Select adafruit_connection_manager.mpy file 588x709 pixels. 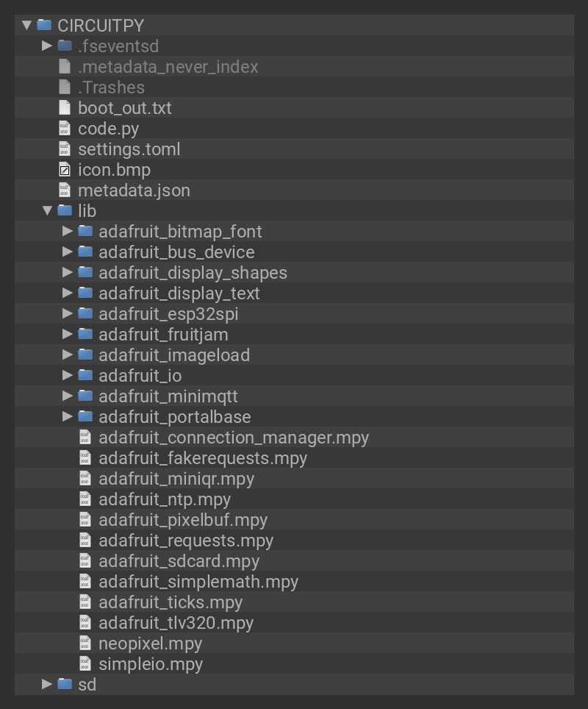[233, 438]
